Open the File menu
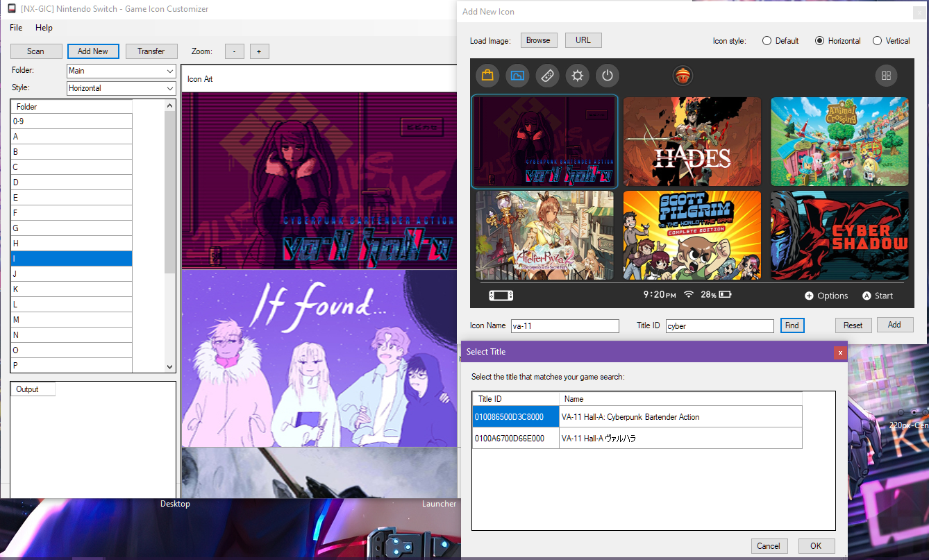 [16, 28]
